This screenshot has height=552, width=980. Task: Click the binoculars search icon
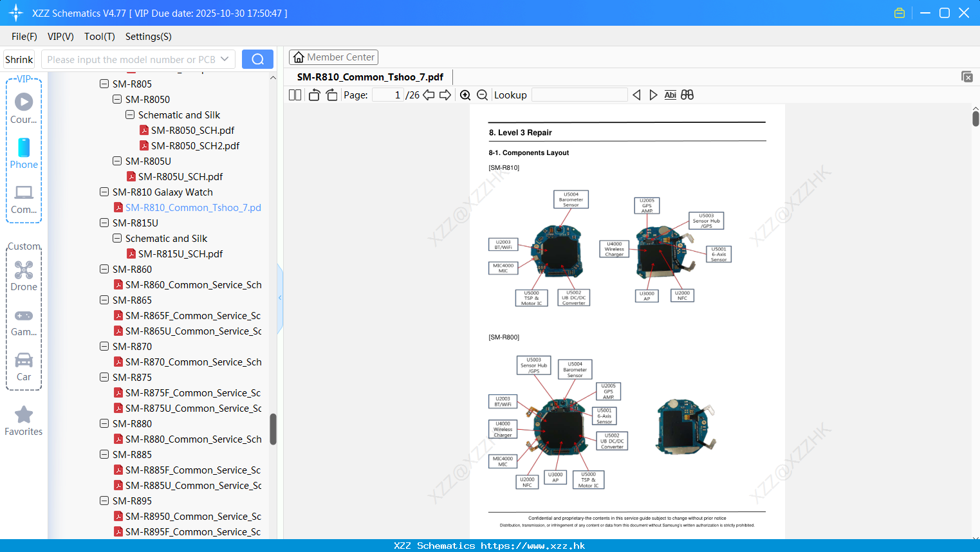point(687,95)
